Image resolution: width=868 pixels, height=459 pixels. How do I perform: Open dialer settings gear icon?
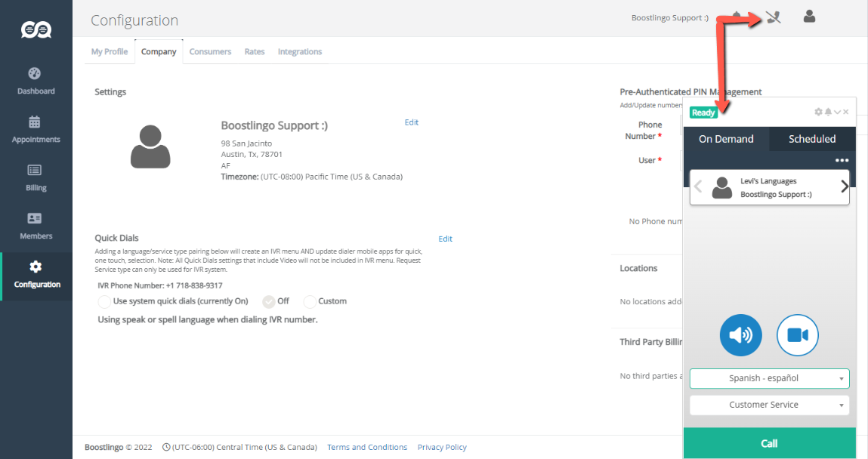coord(818,112)
